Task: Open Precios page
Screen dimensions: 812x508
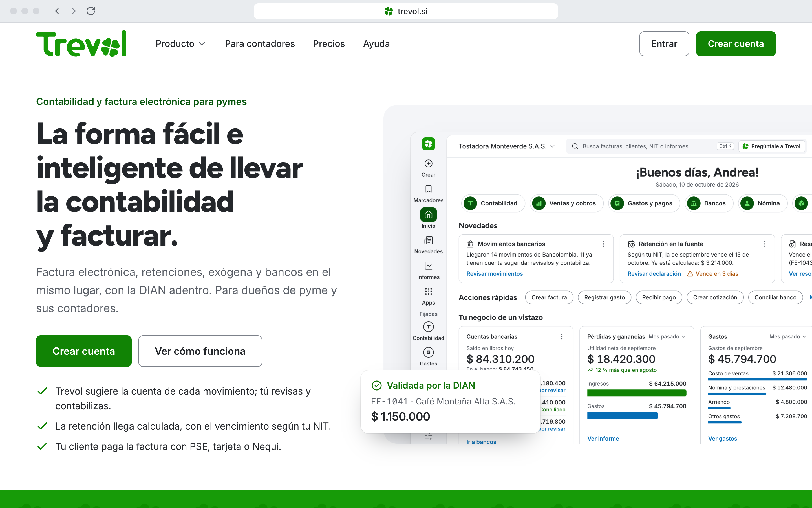Action: (x=329, y=44)
